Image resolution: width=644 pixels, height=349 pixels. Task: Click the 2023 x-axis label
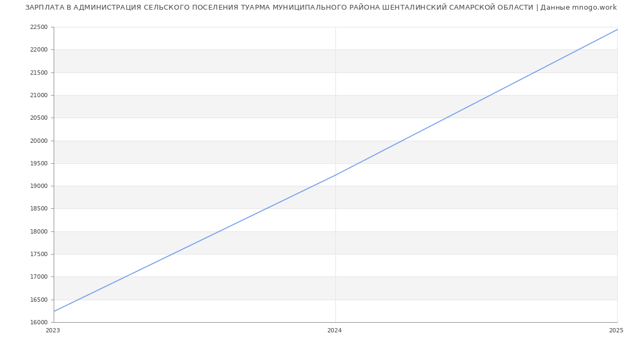click(x=53, y=331)
